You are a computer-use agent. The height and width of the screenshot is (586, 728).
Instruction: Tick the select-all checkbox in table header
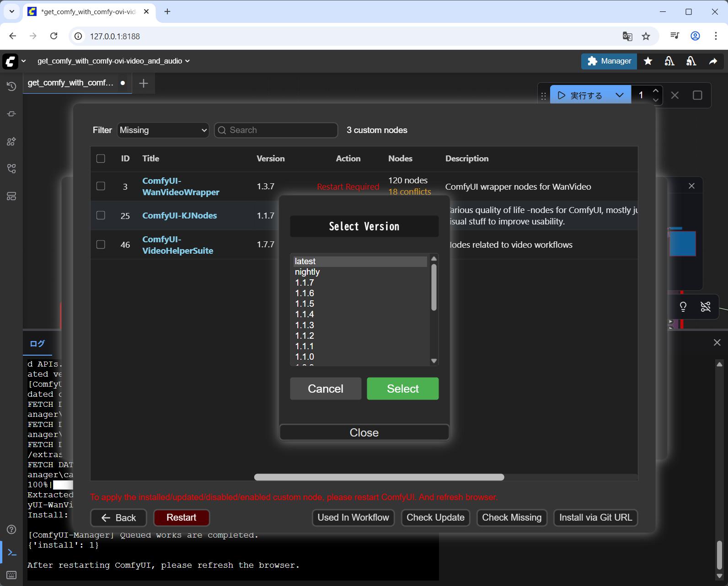coord(101,159)
